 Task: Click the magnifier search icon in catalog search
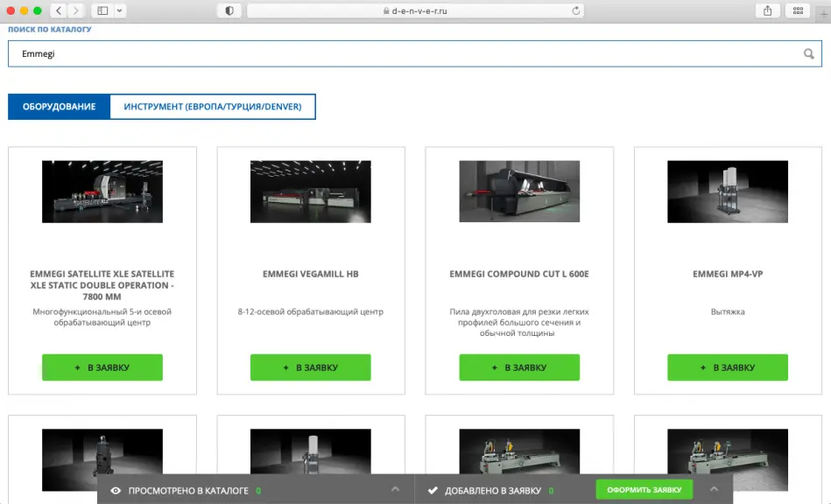809,54
